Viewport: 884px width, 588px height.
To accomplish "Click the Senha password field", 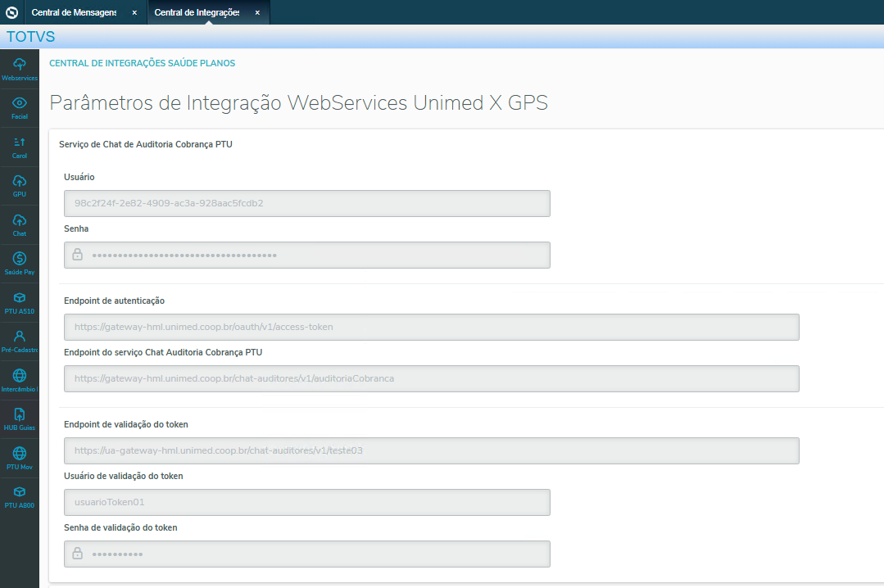I will [307, 256].
